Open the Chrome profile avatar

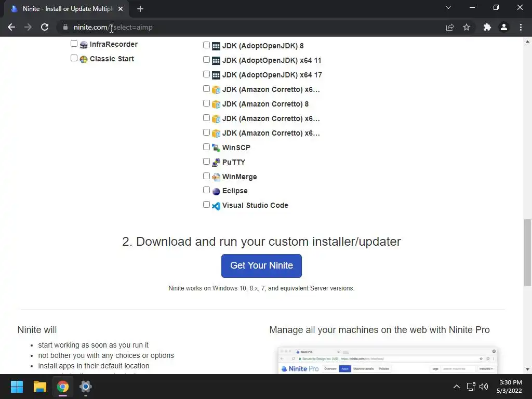(504, 27)
